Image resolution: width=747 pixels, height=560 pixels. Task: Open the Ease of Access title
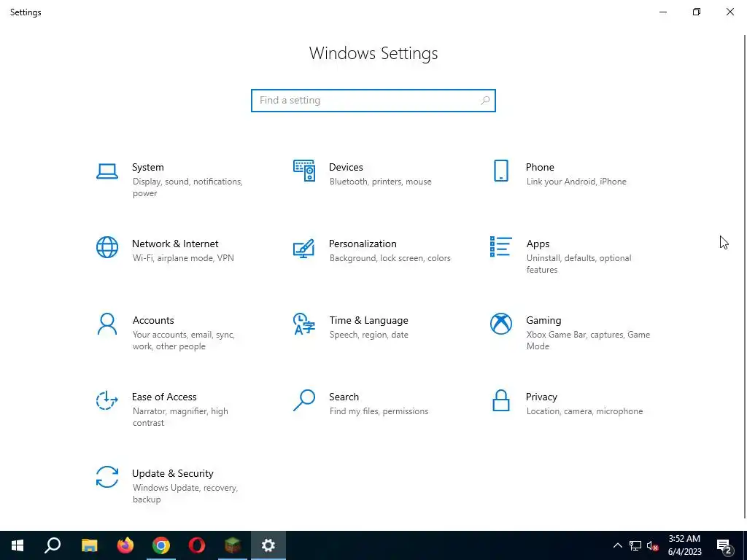[x=164, y=397]
